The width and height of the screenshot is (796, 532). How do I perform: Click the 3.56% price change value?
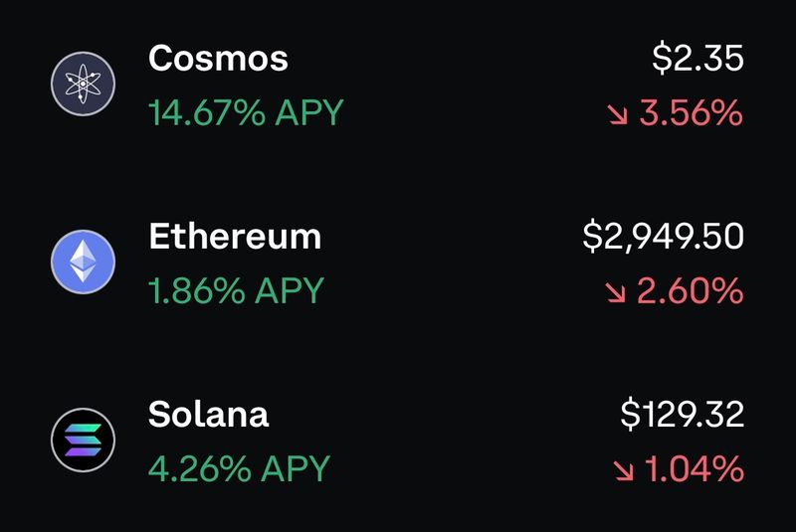point(691,113)
